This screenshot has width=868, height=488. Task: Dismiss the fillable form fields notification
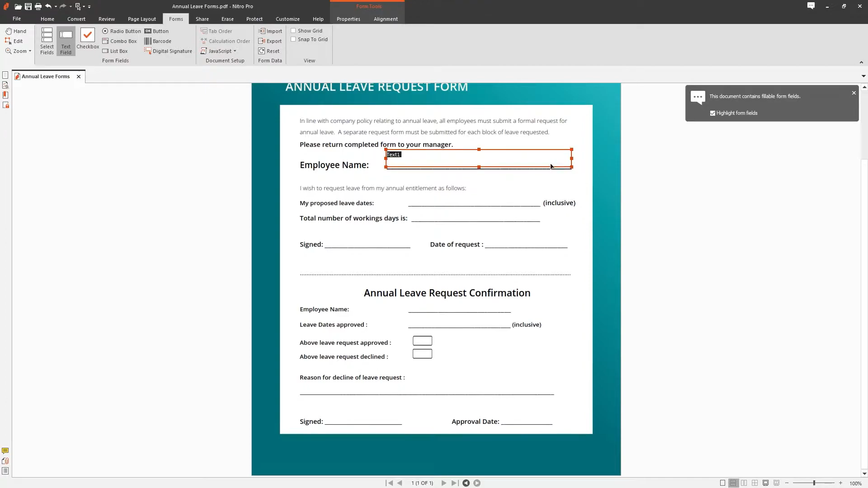click(x=854, y=93)
